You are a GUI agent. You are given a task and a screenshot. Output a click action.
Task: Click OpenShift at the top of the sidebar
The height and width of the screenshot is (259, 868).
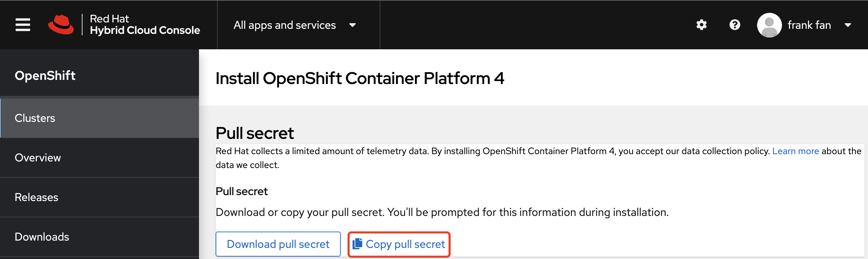[45, 75]
